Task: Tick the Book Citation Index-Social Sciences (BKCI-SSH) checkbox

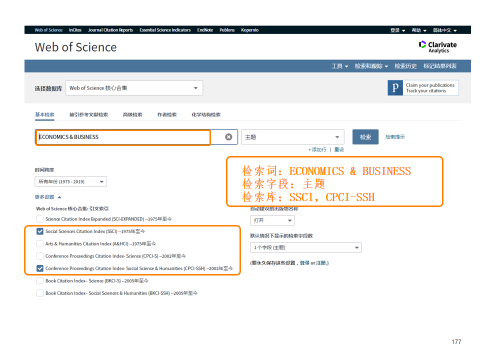Action: 40,293
